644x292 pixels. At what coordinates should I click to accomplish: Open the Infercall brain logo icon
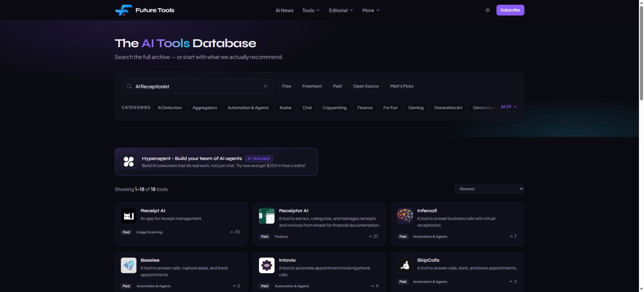(x=405, y=216)
